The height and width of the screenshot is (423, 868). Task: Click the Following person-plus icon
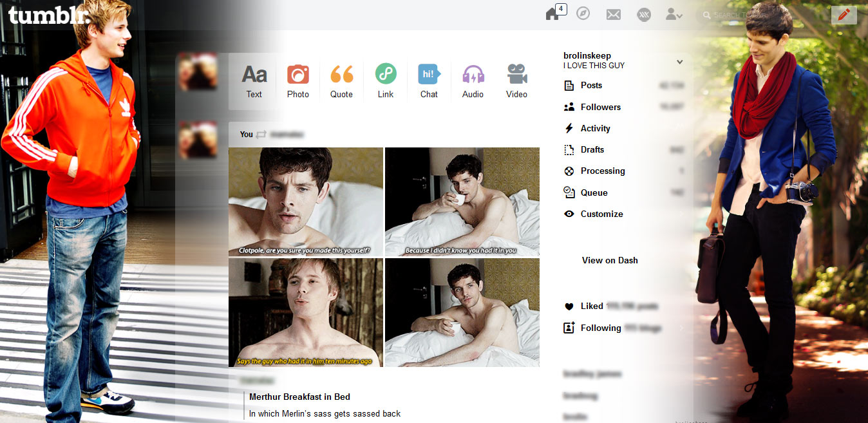[x=569, y=328]
